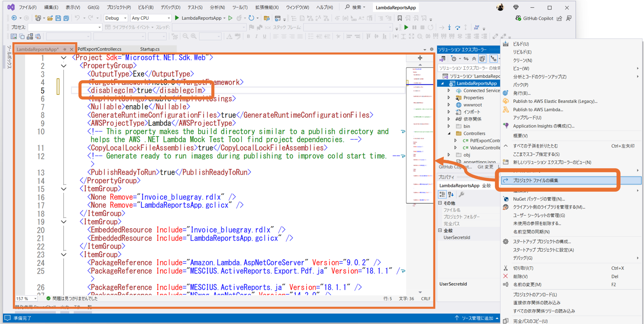Choose Publish to AWS Elastic Beanstalk (Legacy)...
Image resolution: width=644 pixels, height=324 pixels.
pos(555,101)
